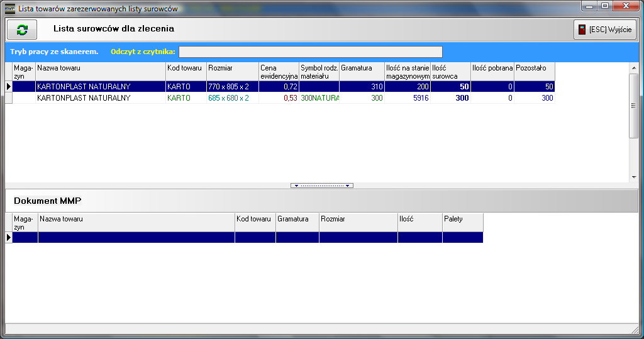Click the [ESC] Wyjście exit button
The height and width of the screenshot is (339, 644).
[604, 30]
